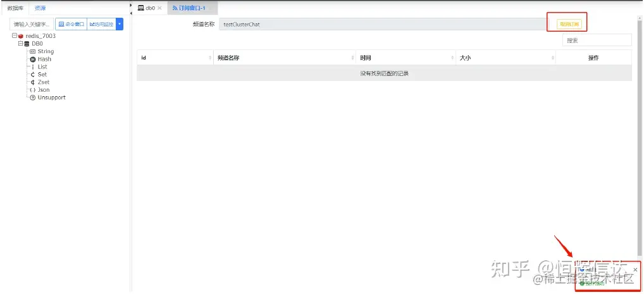Focus the 搜索 search box above table

[x=597, y=41]
